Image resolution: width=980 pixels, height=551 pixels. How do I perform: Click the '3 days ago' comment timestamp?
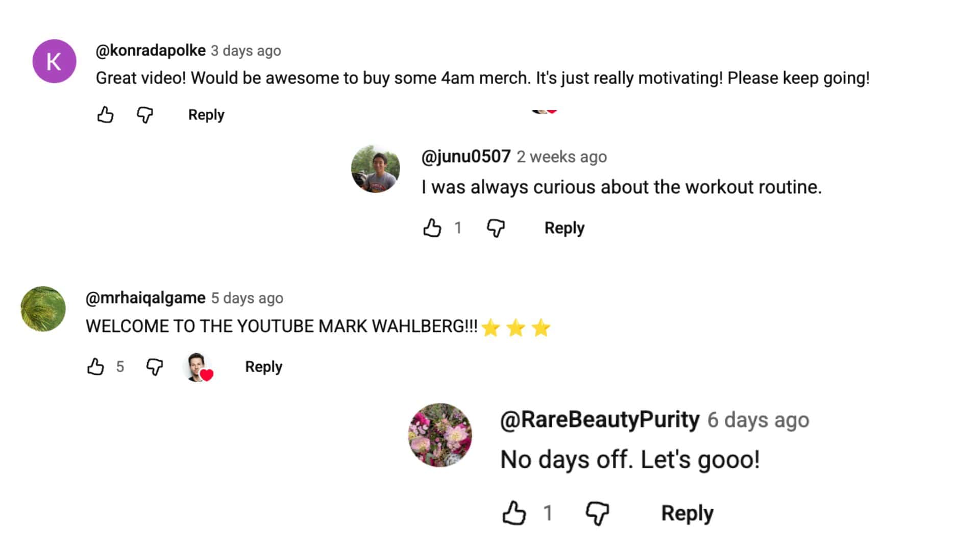point(246,51)
